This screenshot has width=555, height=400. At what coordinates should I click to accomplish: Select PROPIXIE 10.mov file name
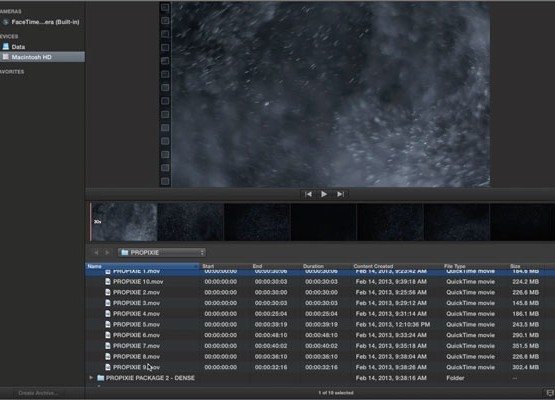138,282
